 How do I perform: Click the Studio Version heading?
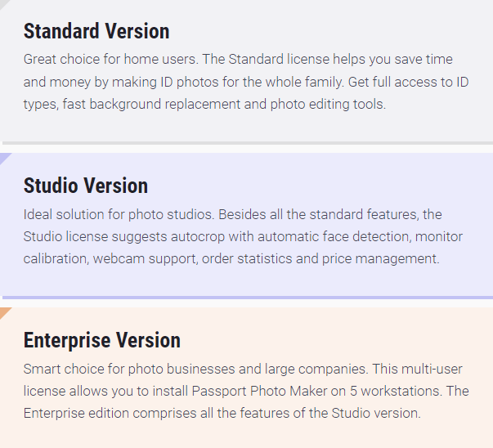[86, 186]
